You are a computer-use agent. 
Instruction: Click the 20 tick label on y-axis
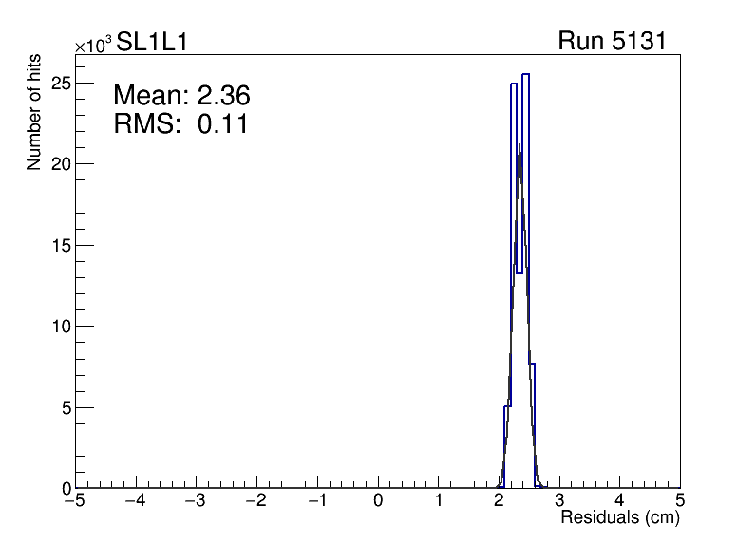click(59, 163)
